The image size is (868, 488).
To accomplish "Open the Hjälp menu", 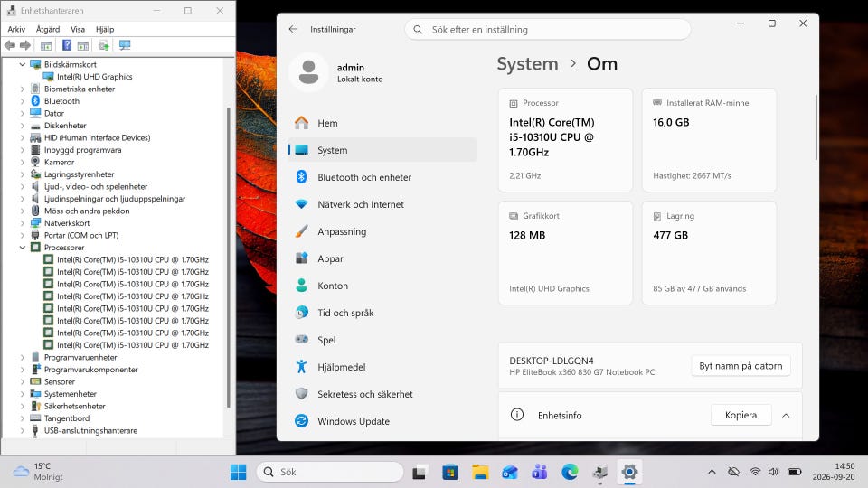I will pos(105,29).
